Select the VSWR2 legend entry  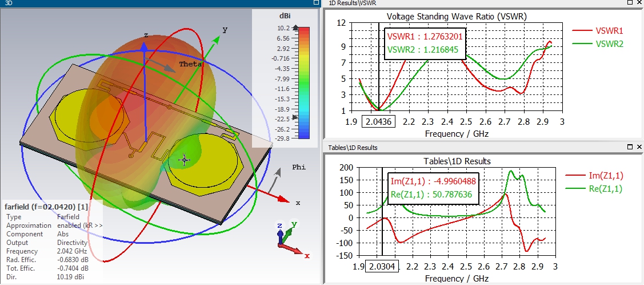(x=598, y=43)
